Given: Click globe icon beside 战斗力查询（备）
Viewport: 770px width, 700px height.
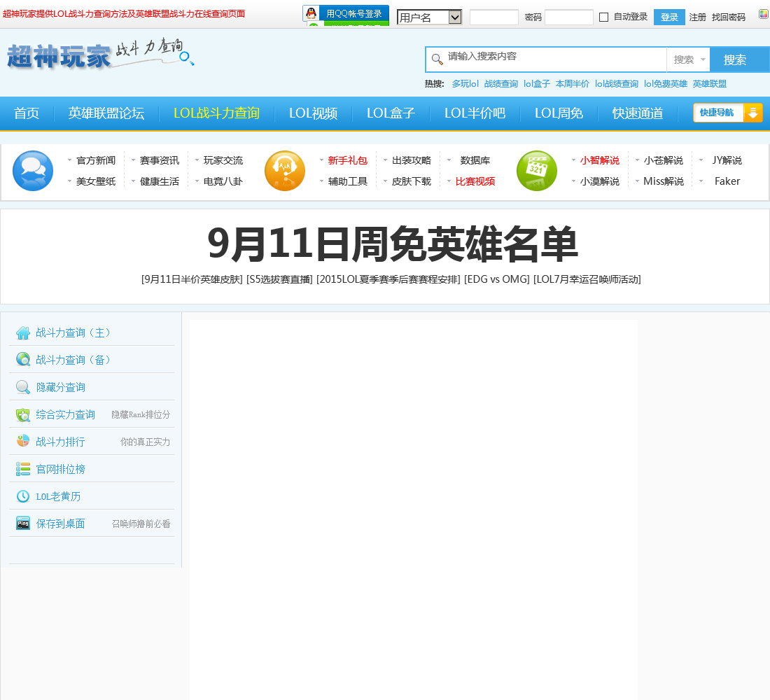Looking at the screenshot, I should coord(23,360).
